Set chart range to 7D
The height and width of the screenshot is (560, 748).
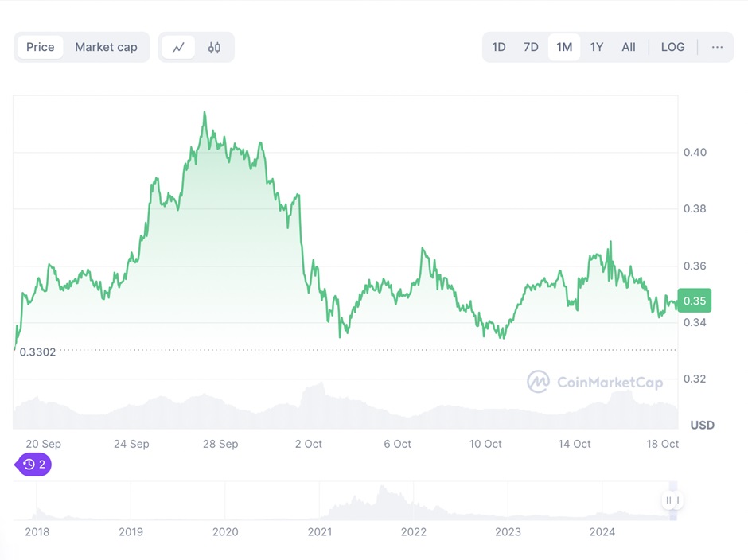click(531, 47)
